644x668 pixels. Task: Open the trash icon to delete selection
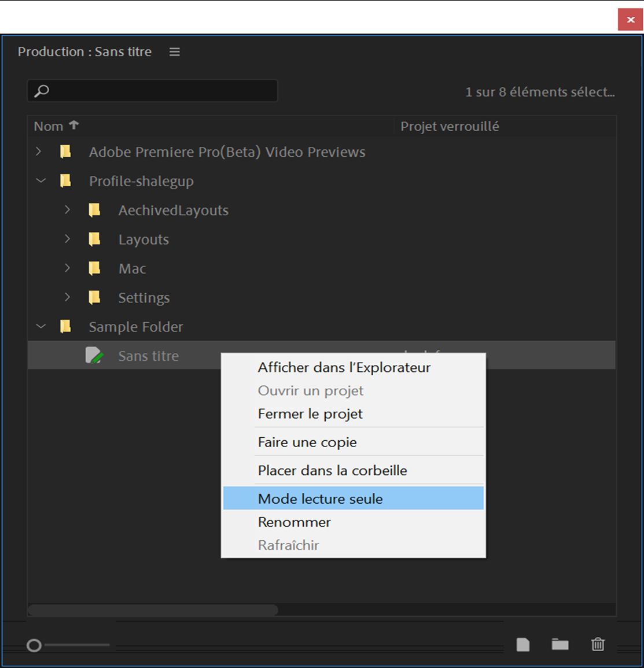[598, 644]
